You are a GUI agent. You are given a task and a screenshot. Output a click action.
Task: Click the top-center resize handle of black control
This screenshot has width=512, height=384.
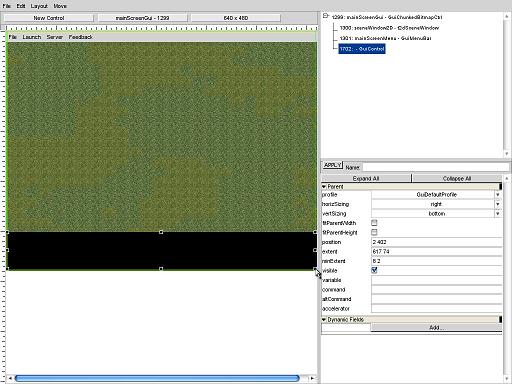tap(161, 232)
